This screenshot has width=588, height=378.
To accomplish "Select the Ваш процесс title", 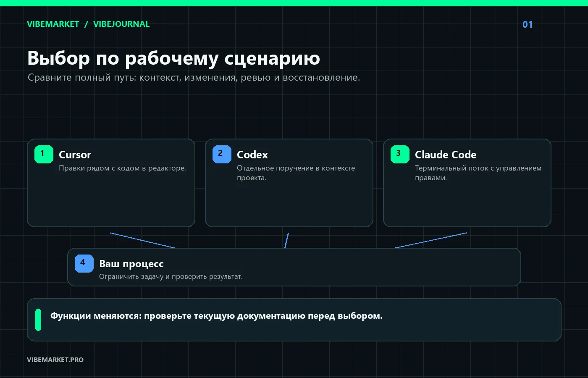I will pos(131,264).
